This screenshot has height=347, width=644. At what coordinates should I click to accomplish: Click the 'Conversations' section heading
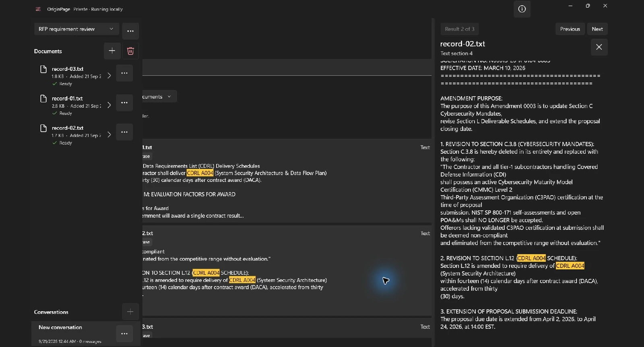pos(51,312)
